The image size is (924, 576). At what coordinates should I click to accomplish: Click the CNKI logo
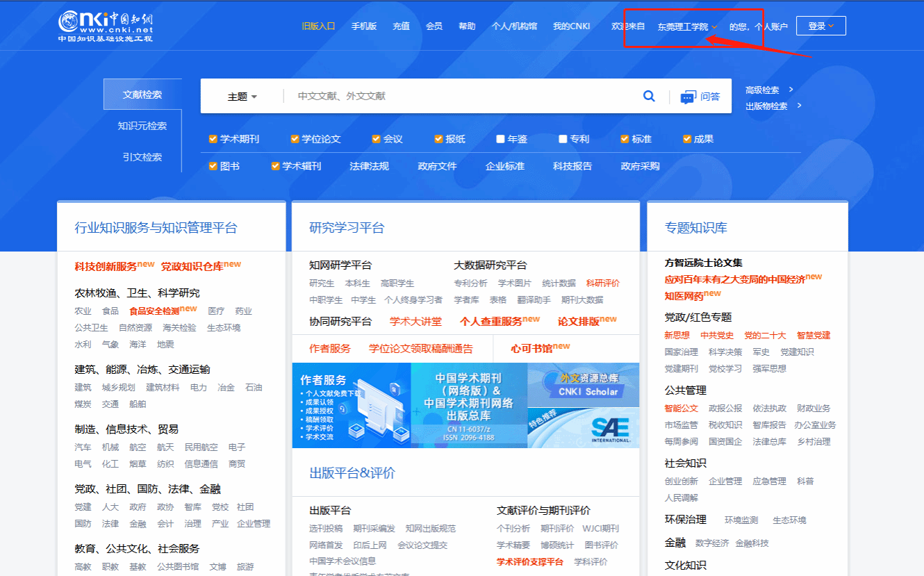click(105, 26)
